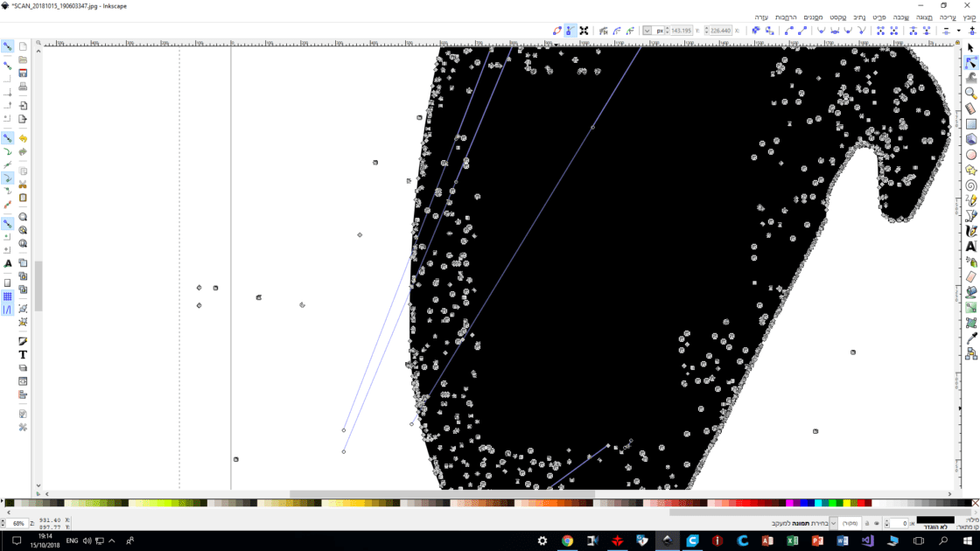The image size is (980, 551).
Task: Select the Node edit tool
Action: coord(970,62)
